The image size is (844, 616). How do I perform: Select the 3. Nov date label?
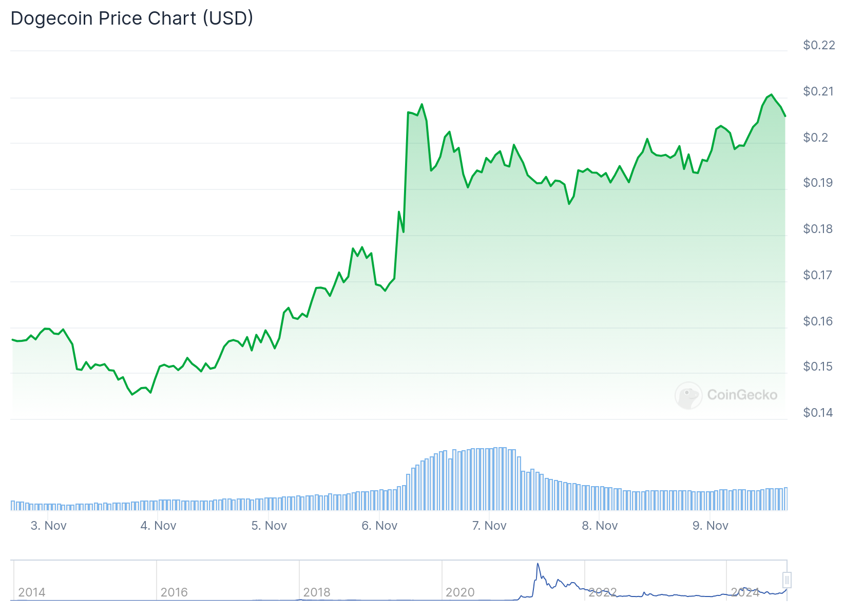point(49,526)
